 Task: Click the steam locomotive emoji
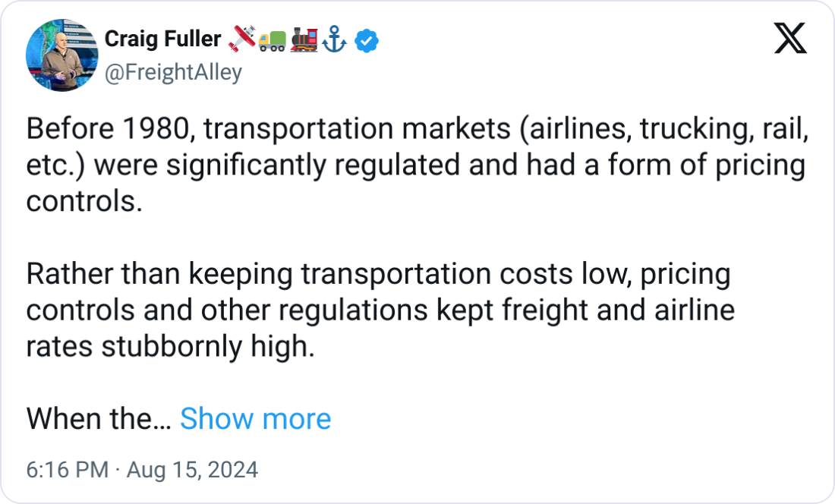click(x=304, y=40)
